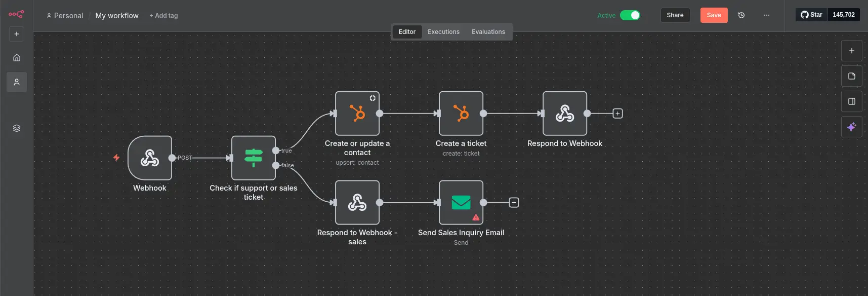Add a sticky note from right panel
Image resolution: width=868 pixels, height=296 pixels.
click(852, 76)
